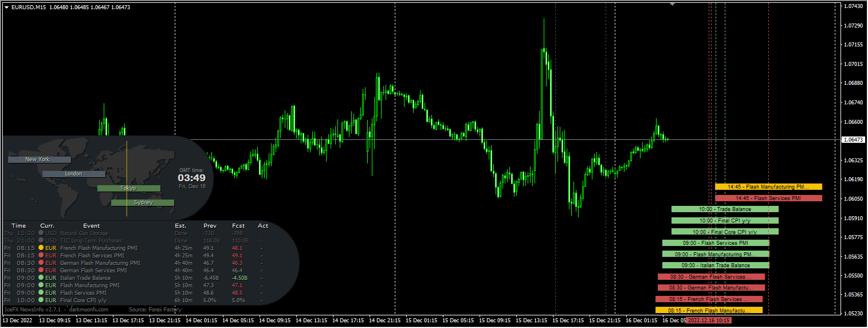868x328 pixels.
Task: Select the New York session bar
Action: pos(40,159)
